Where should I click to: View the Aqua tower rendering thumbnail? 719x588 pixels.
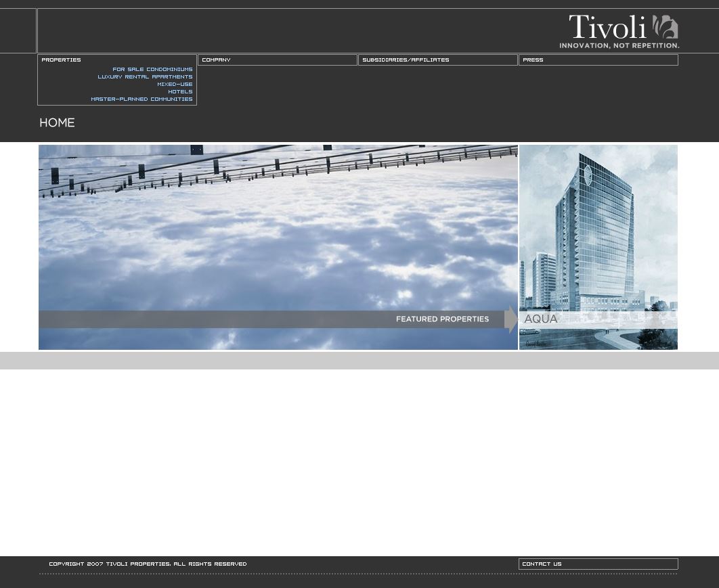[598, 248]
